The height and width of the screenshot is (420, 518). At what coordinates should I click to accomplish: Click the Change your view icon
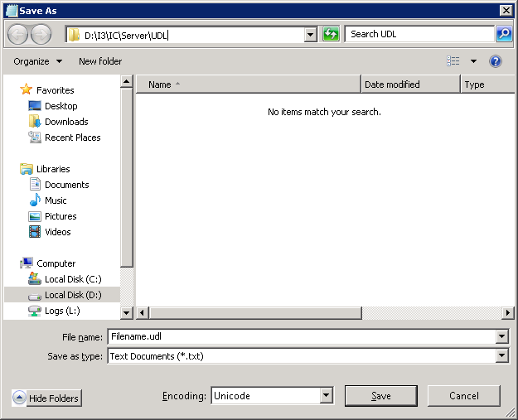(453, 61)
